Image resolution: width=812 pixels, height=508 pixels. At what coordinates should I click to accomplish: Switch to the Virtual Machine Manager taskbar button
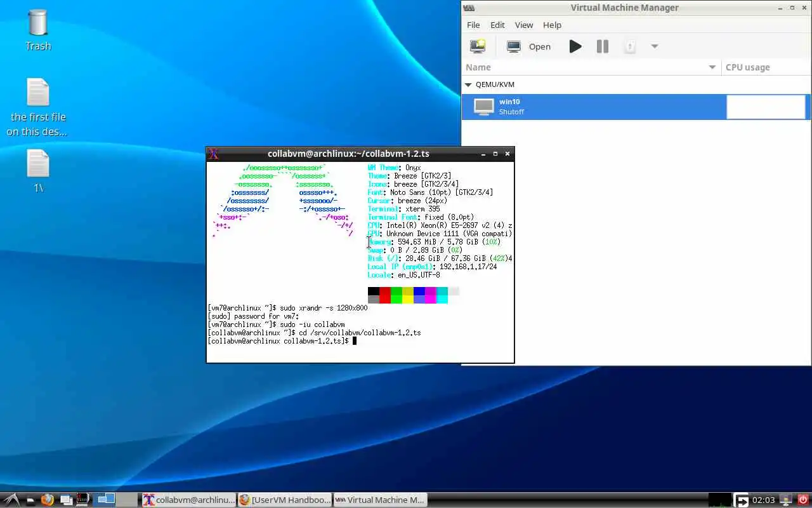380,500
